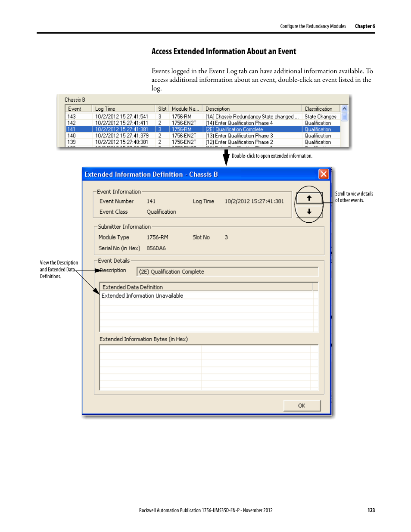The width and height of the screenshot is (411, 532).
Task: Click the Module Na... column header
Action: [x=185, y=109]
